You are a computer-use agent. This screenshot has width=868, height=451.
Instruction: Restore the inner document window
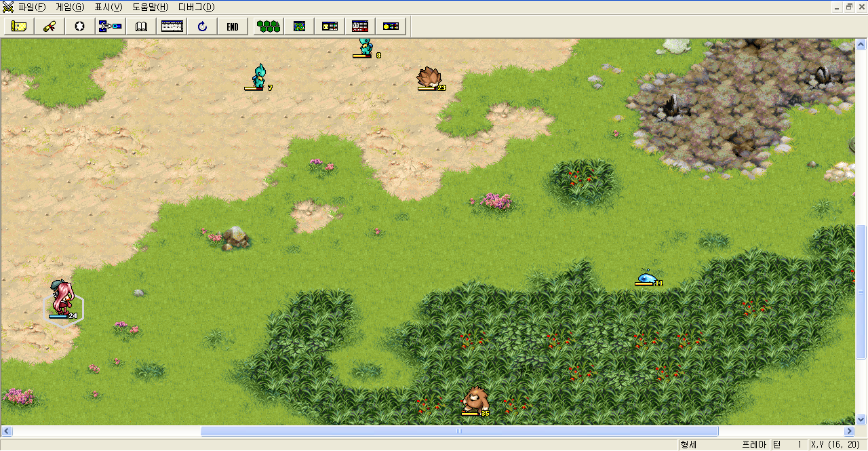point(850,7)
